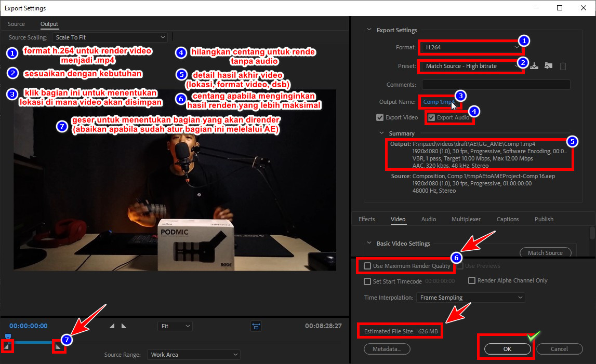
Task: Open the Source Range dropdown set to Work Area
Action: point(193,354)
